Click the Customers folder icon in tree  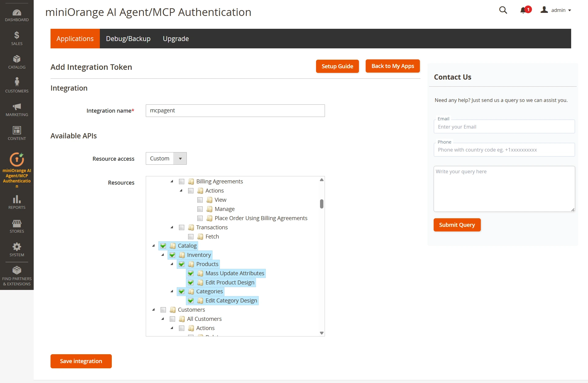[x=173, y=310]
